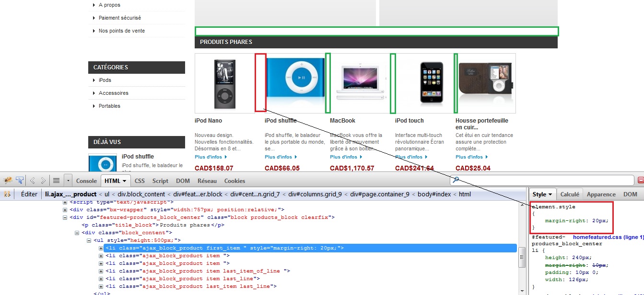The width and height of the screenshot is (644, 295).
Task: Switch to the Apparence side tab
Action: pyautogui.click(x=601, y=194)
